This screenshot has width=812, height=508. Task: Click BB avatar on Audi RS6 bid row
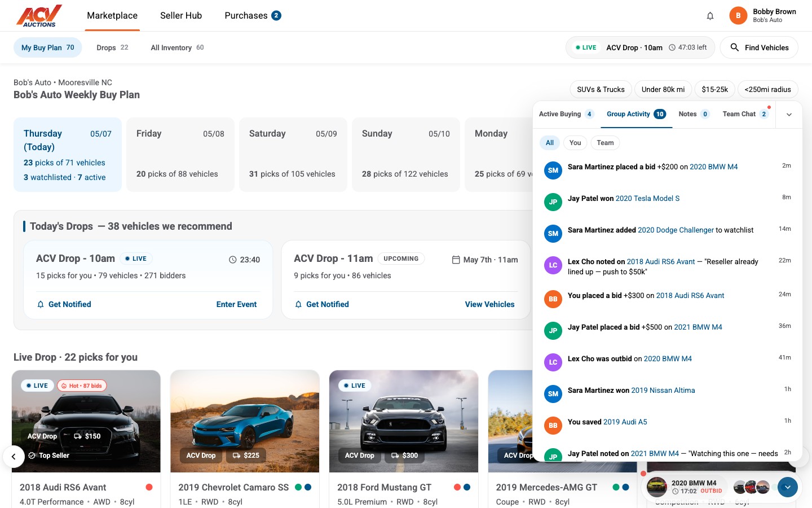point(553,299)
